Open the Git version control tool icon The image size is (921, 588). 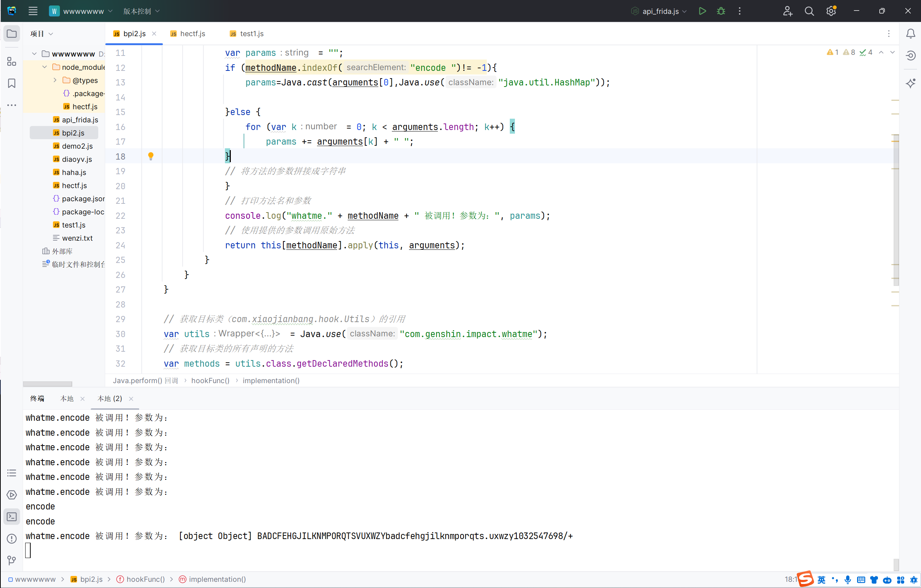click(x=12, y=561)
